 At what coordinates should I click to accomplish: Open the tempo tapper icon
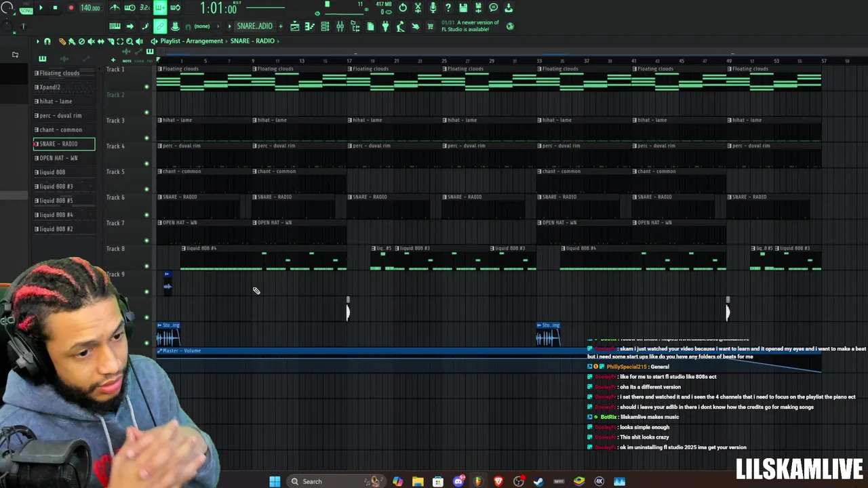[x=400, y=26]
